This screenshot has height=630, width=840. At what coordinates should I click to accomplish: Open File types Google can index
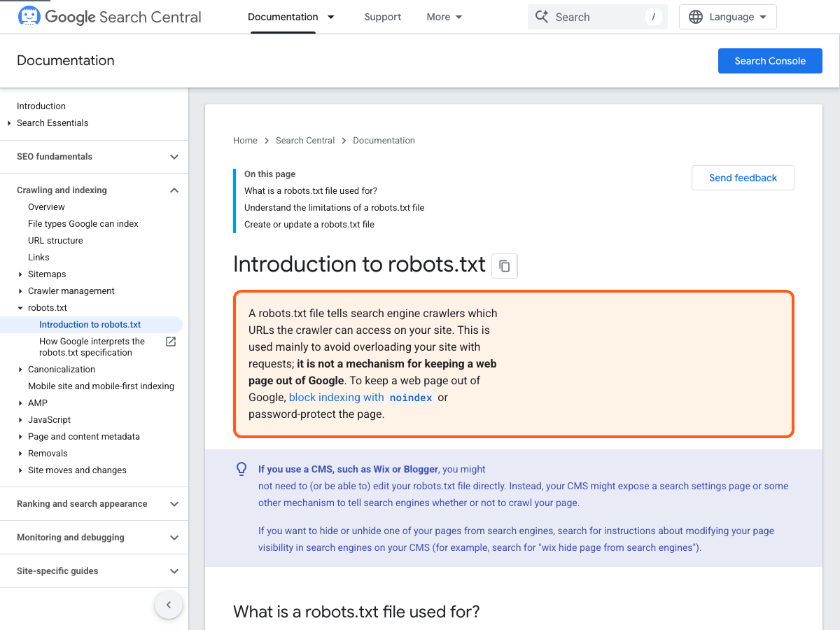pyautogui.click(x=83, y=224)
